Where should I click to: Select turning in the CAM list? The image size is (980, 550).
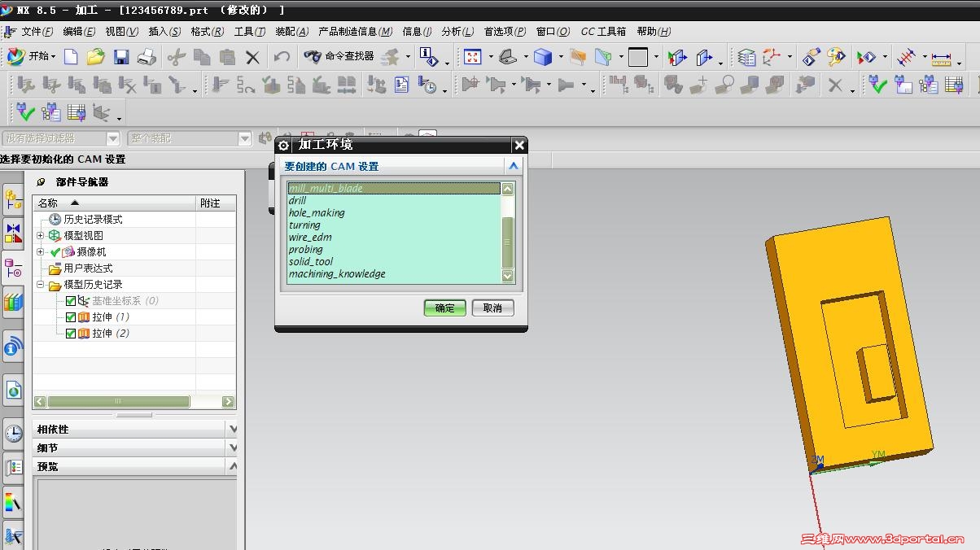pos(394,225)
